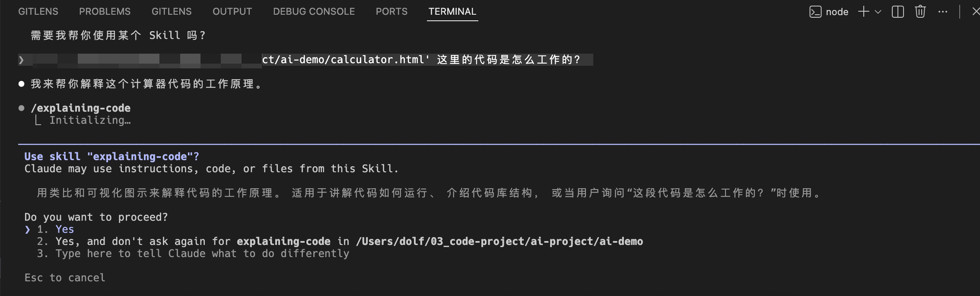This screenshot has height=296, width=980.
Task: Split the terminal using the split pane icon
Action: coord(897,12)
